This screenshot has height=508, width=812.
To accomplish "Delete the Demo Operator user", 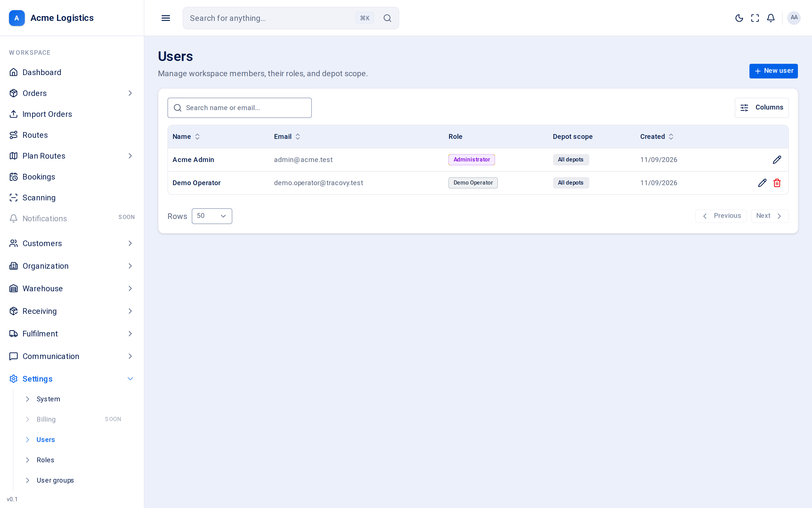I will (x=777, y=183).
